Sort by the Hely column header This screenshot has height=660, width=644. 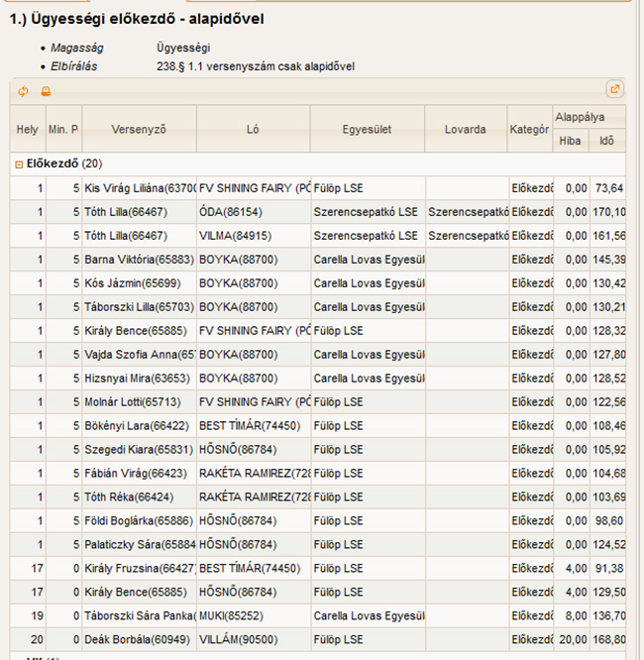pos(27,129)
